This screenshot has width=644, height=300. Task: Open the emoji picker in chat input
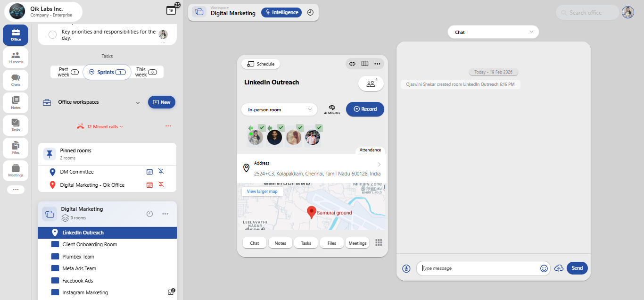[544, 268]
